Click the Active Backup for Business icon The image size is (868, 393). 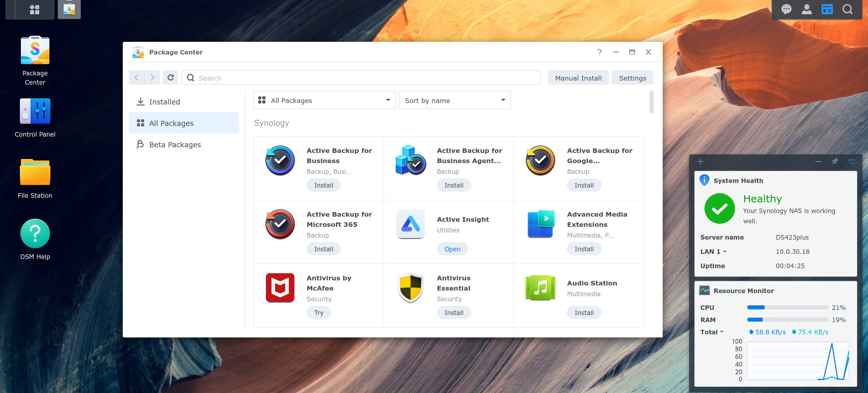(280, 160)
